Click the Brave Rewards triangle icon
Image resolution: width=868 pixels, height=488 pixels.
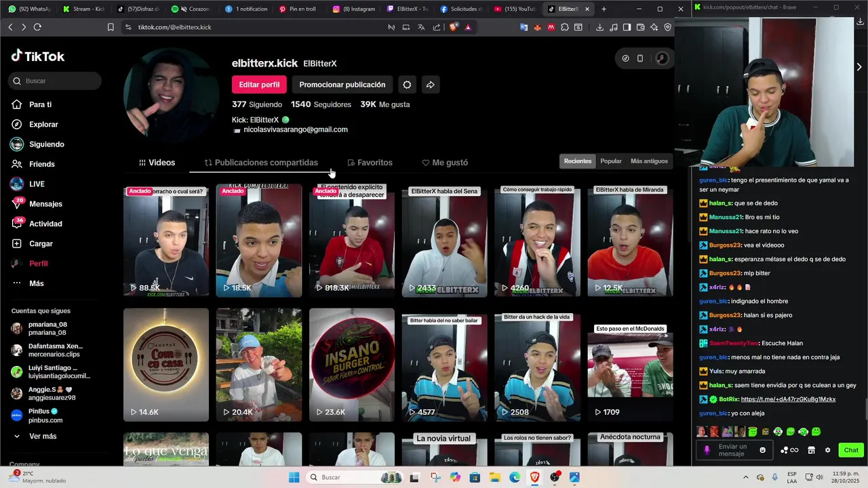coord(468,27)
